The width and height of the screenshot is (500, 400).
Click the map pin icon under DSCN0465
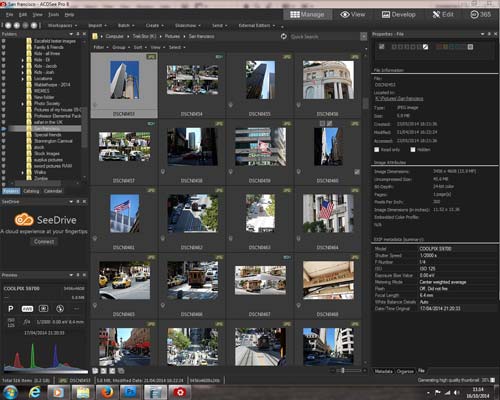click(x=95, y=305)
